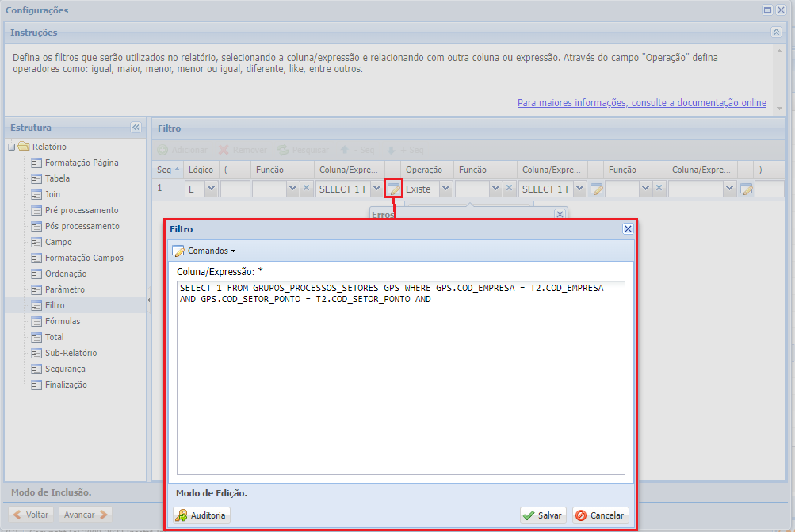This screenshot has height=532, width=795.
Task: Select Segurança in the structure tree
Action: pyautogui.click(x=65, y=369)
